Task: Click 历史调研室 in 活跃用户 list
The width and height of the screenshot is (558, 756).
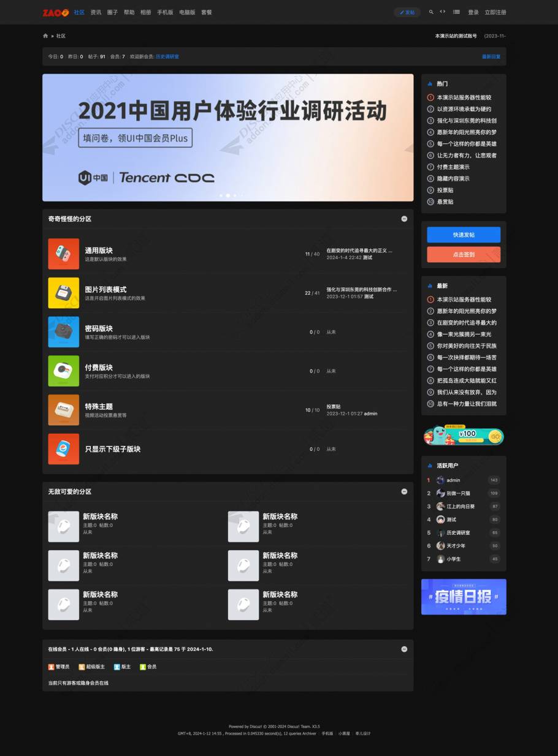Action: pyautogui.click(x=458, y=533)
